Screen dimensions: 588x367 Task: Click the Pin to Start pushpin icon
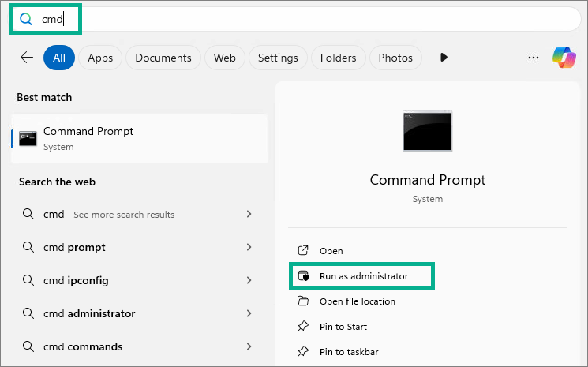coord(303,327)
